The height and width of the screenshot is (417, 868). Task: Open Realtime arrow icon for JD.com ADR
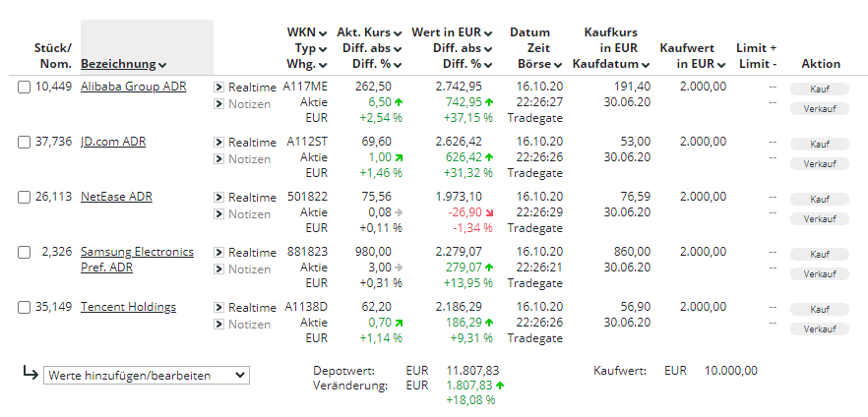[218, 143]
